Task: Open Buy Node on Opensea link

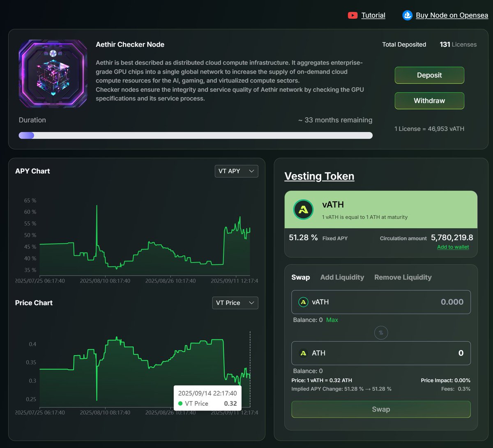Action: (x=452, y=15)
